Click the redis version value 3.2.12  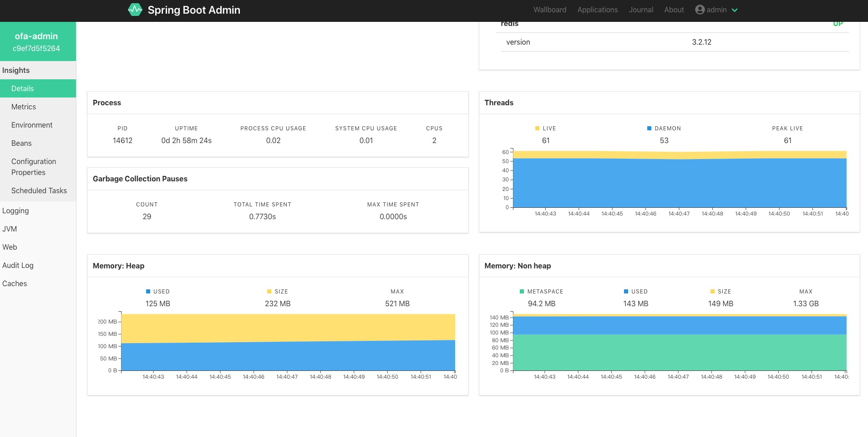[x=701, y=42]
